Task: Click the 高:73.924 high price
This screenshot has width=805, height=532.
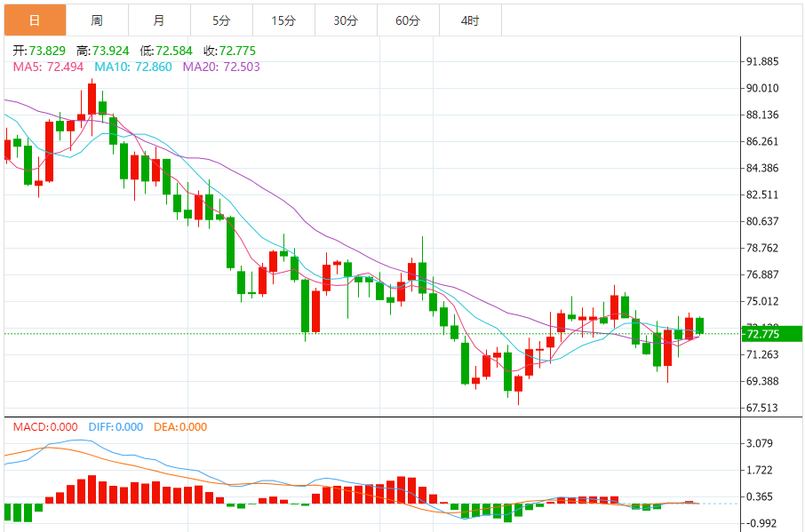Action: pos(103,51)
